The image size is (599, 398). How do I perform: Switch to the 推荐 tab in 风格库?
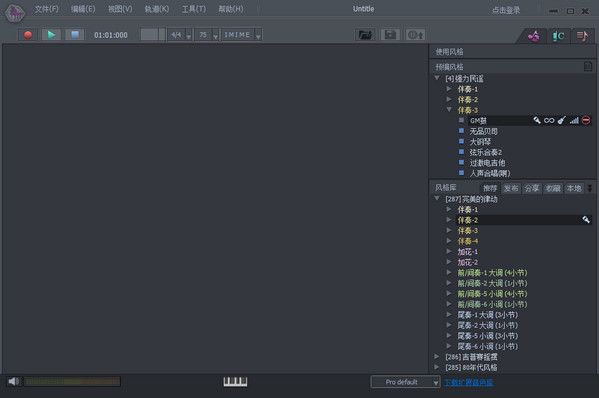(490, 188)
